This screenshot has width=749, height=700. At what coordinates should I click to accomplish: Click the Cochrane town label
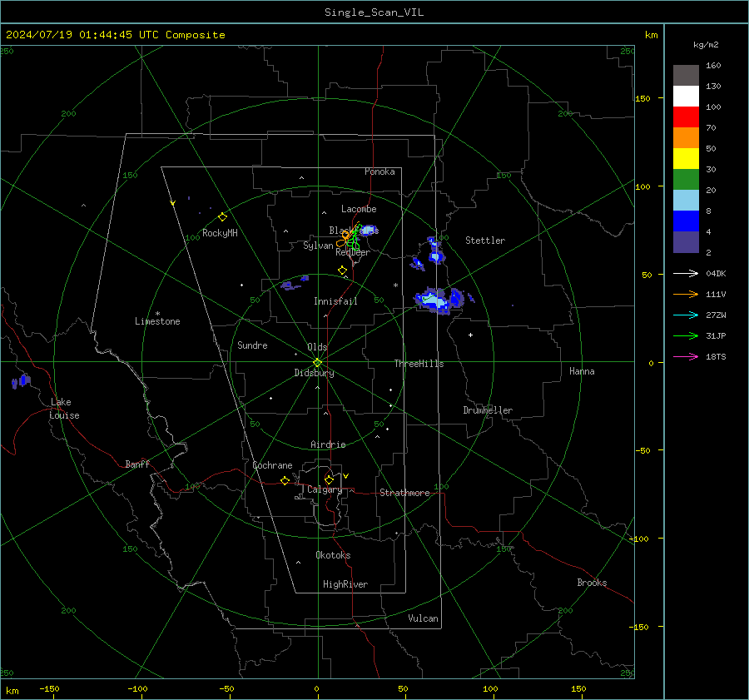tap(272, 465)
